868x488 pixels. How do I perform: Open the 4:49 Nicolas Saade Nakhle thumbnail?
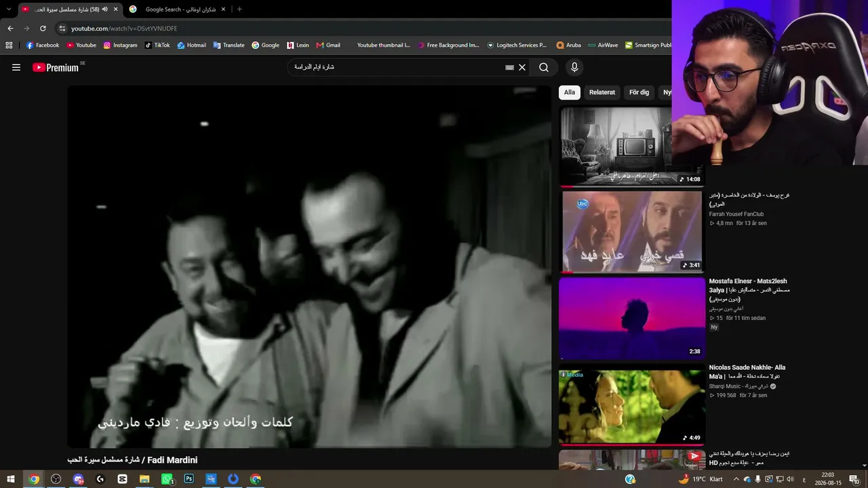[x=631, y=404]
